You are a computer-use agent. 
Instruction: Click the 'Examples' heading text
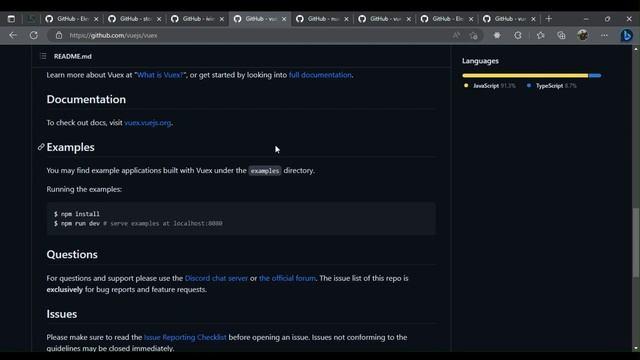pyautogui.click(x=70, y=147)
